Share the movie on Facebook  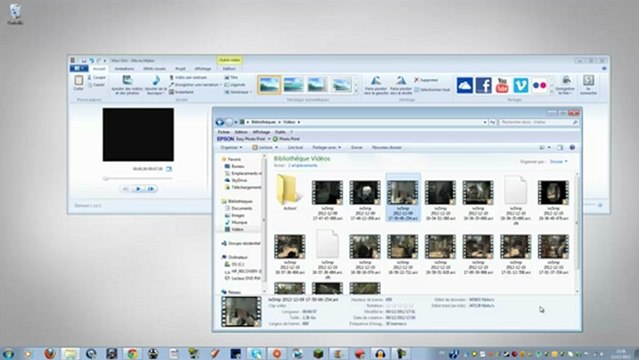(483, 85)
